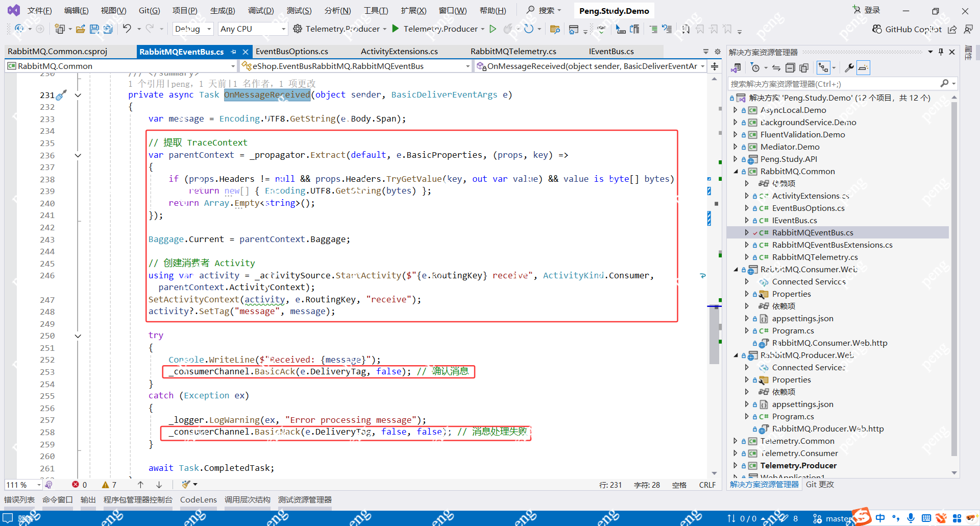Viewport: 980px width, 526px height.
Task: Expand the Telemetry.Producer project node
Action: point(735,465)
